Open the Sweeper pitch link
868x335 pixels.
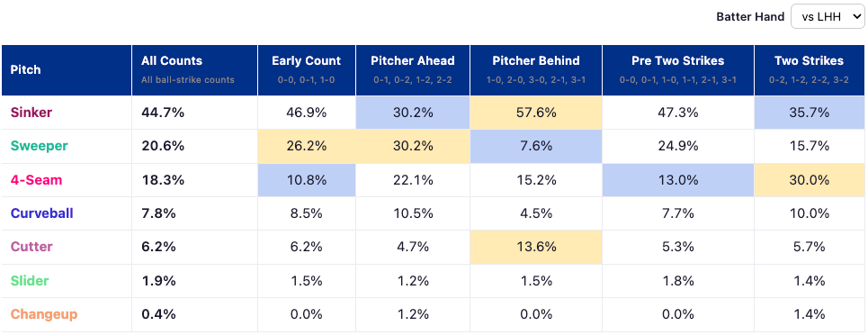[40, 146]
